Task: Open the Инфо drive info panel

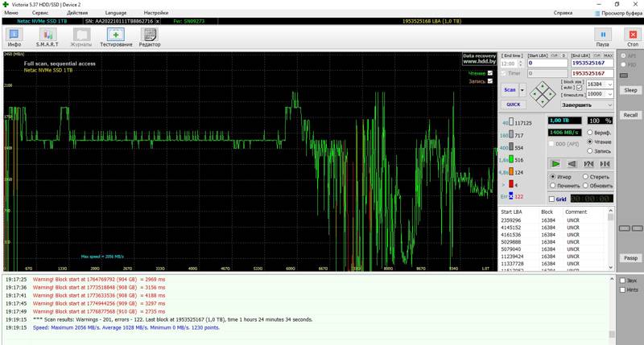Action: (x=14, y=36)
